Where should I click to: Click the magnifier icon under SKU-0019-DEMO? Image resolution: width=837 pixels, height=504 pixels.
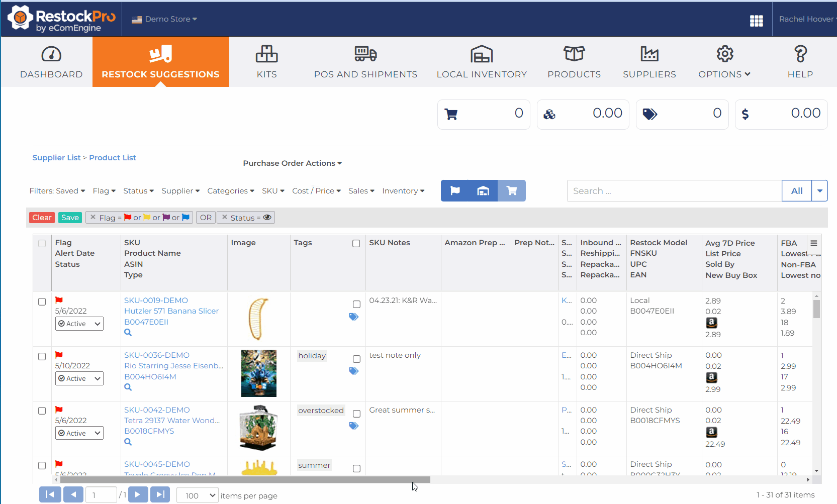click(128, 333)
